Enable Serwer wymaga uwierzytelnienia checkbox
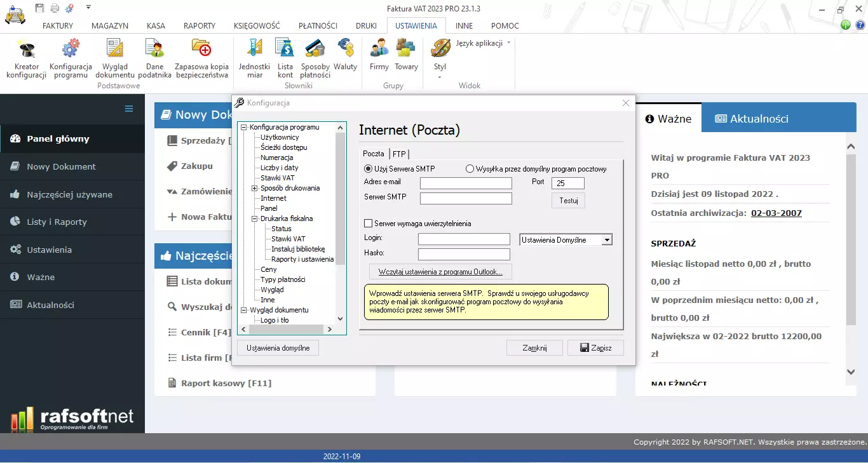Viewport: 868px width, 463px height. point(368,224)
